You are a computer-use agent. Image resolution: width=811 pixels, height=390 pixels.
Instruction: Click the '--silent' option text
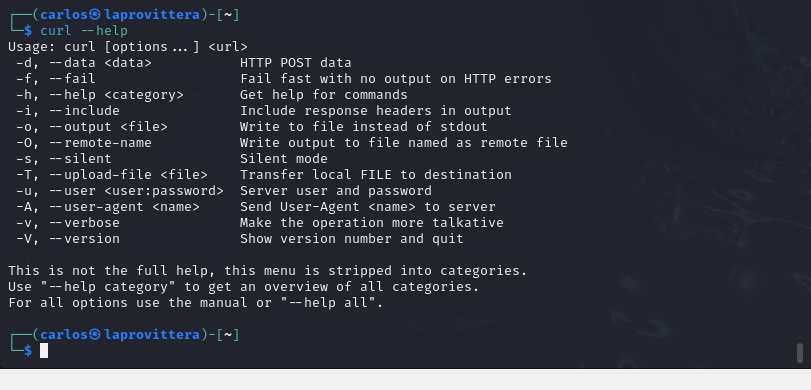pos(80,159)
